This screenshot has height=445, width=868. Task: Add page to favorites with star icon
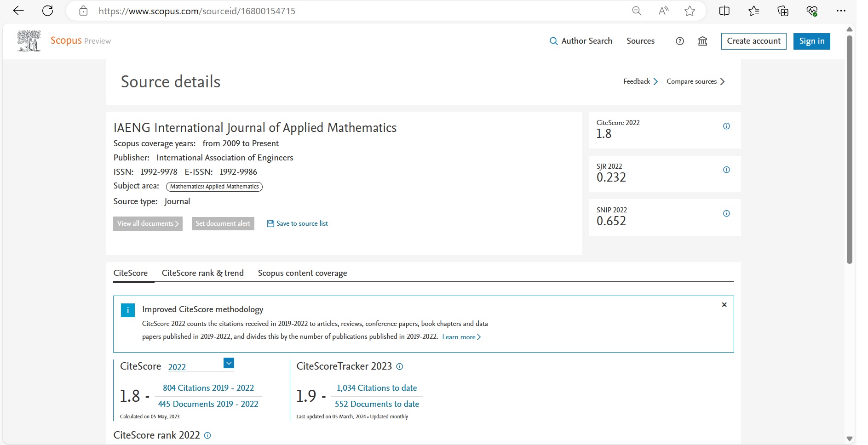tap(690, 11)
